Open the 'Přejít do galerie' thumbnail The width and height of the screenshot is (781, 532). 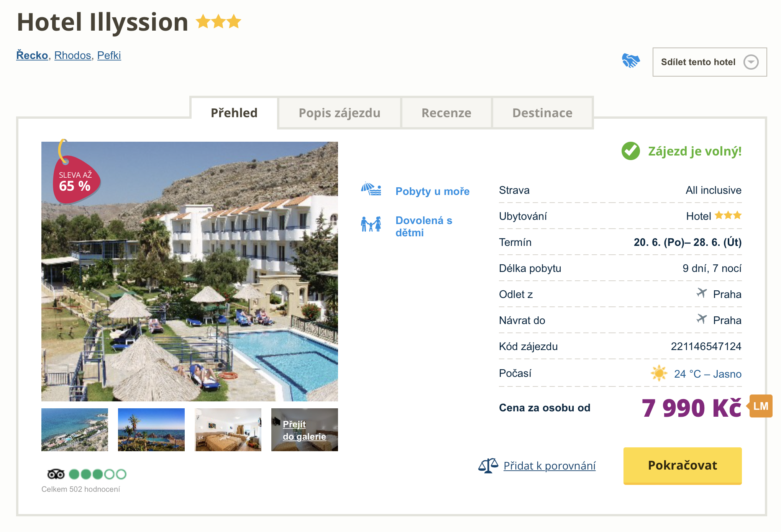pos(304,430)
